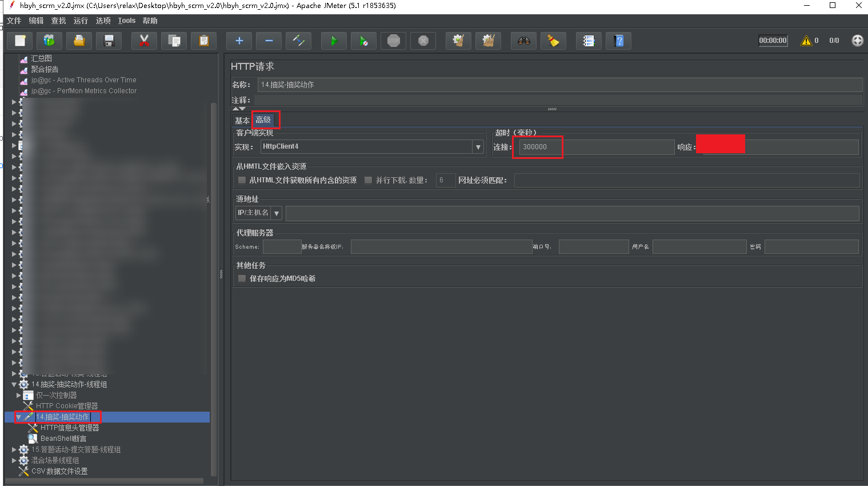Click the Paste clipboard icon
The width and height of the screenshot is (868, 486).
click(203, 41)
